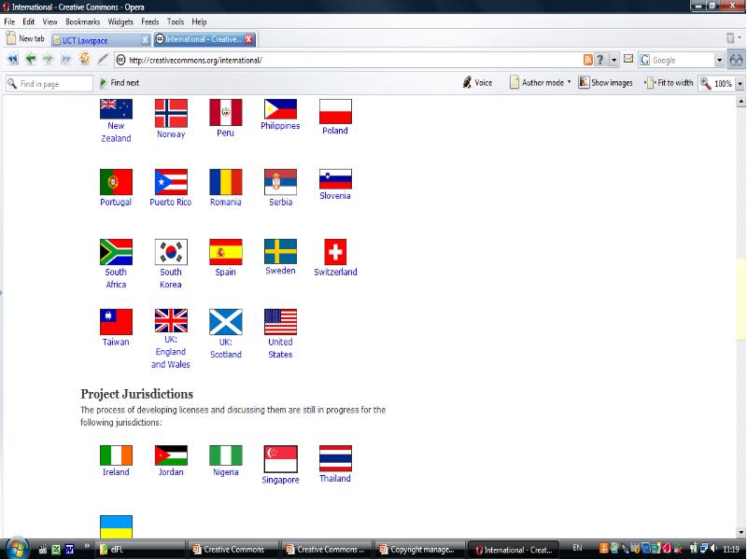Image resolution: width=747 pixels, height=560 pixels.
Task: Open Copyright manage... window from taskbar
Action: [x=418, y=549]
